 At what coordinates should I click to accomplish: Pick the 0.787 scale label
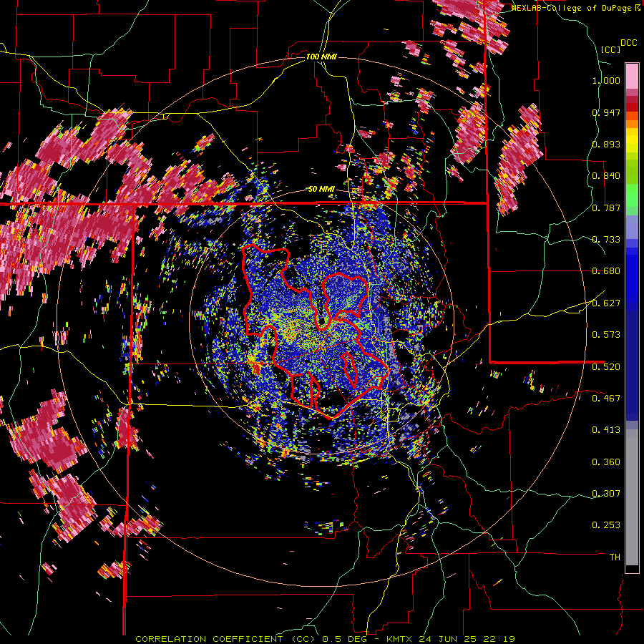(606, 208)
